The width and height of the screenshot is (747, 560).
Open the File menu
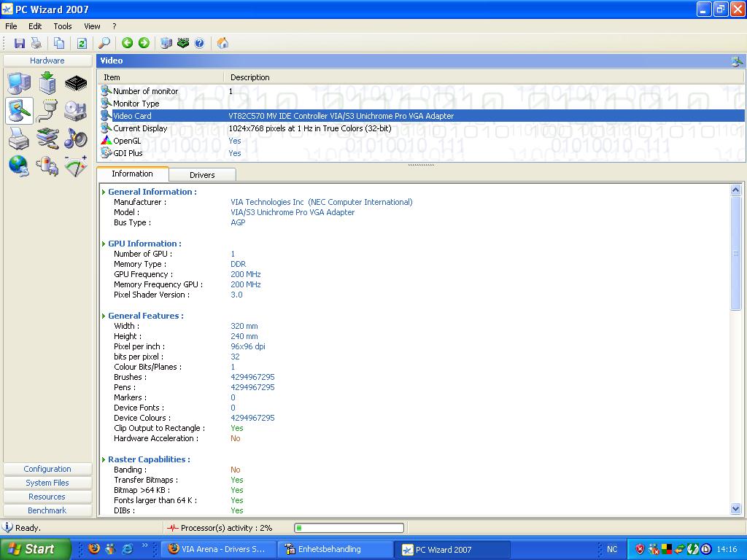tap(11, 26)
